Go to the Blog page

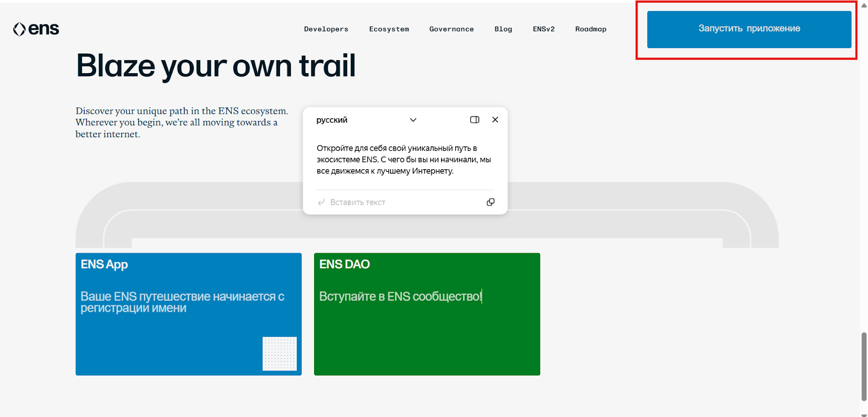(503, 29)
